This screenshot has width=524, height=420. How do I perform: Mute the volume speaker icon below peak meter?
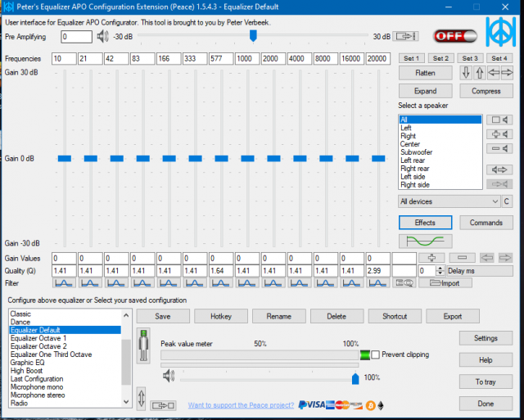(x=169, y=377)
